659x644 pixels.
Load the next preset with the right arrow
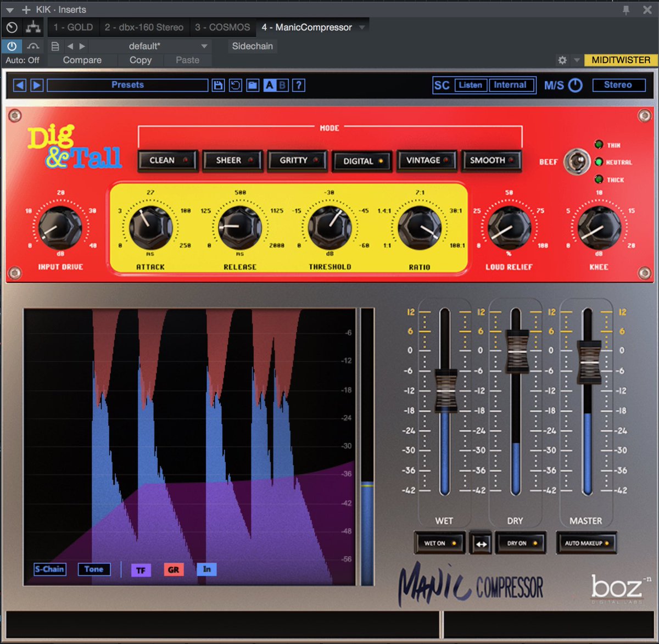pyautogui.click(x=37, y=85)
